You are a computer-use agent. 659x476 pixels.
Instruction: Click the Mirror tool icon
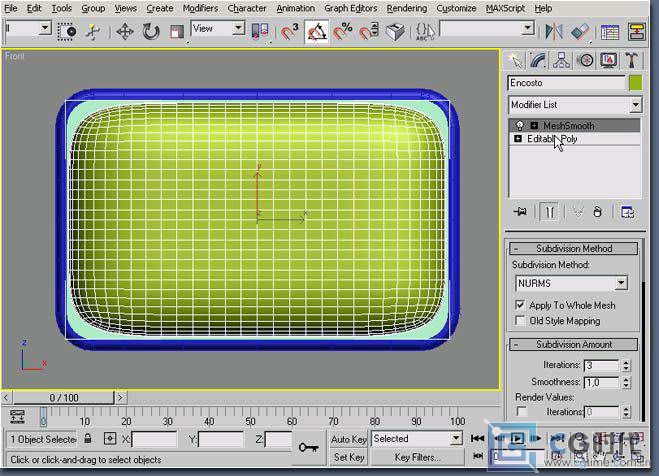coord(555,31)
